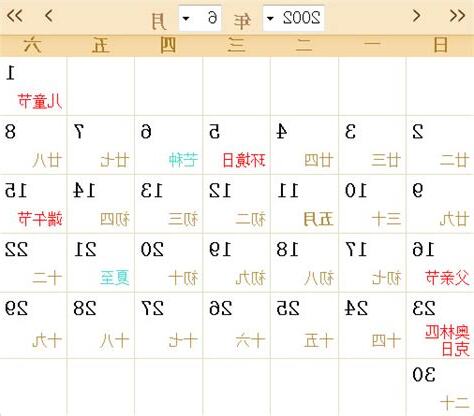The image size is (474, 416).
Task: Select day 30 in the last row
Action: [x=440, y=387]
